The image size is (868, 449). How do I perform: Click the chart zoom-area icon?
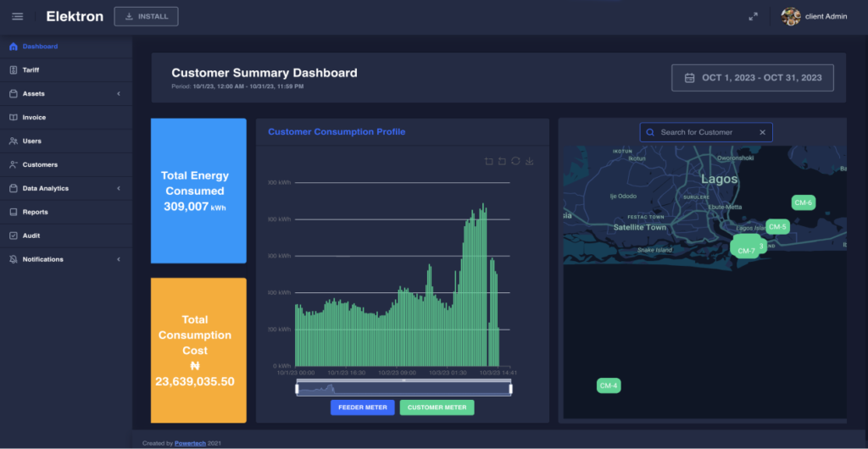click(489, 161)
